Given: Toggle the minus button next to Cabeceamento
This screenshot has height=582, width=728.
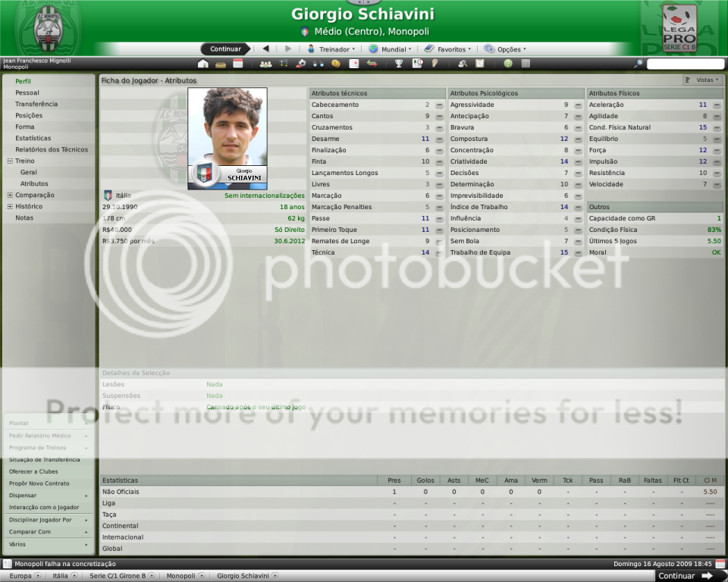Looking at the screenshot, I should click(440, 105).
